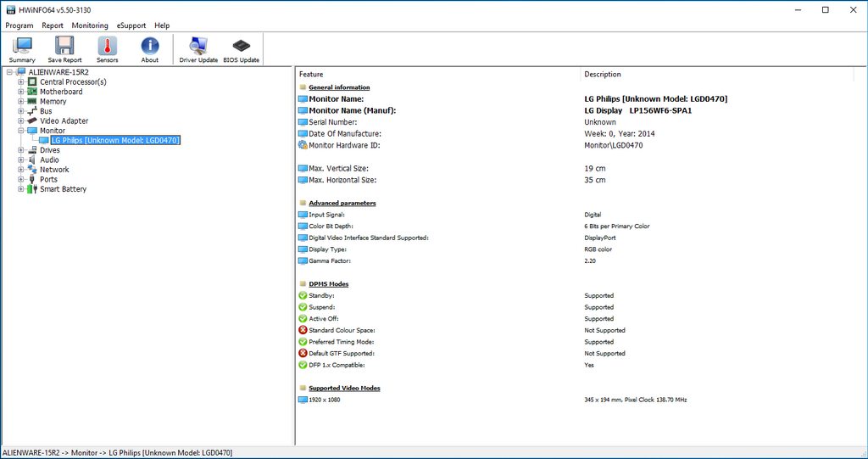Select the Smart Battery tree node
The height and width of the screenshot is (459, 868).
pyautogui.click(x=63, y=189)
